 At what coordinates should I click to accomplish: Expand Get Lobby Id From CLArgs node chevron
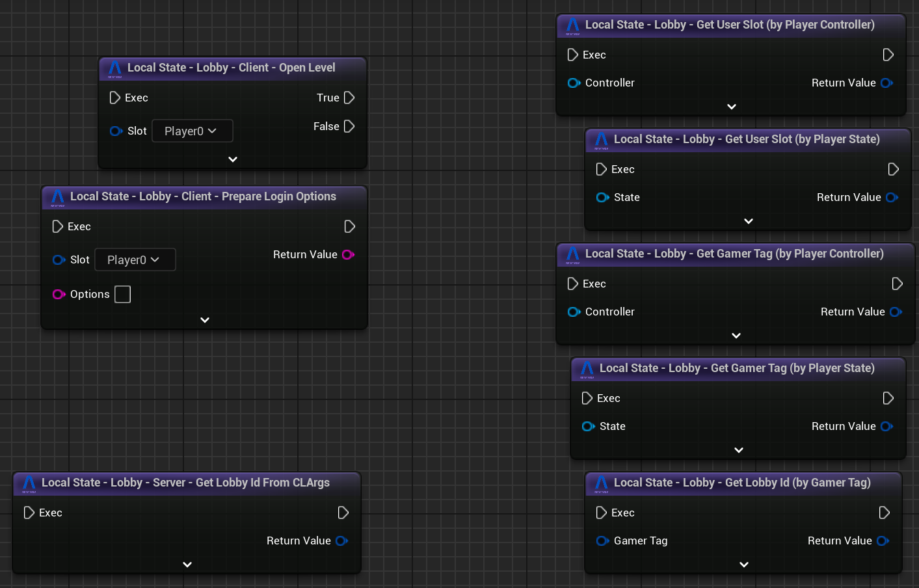(187, 565)
